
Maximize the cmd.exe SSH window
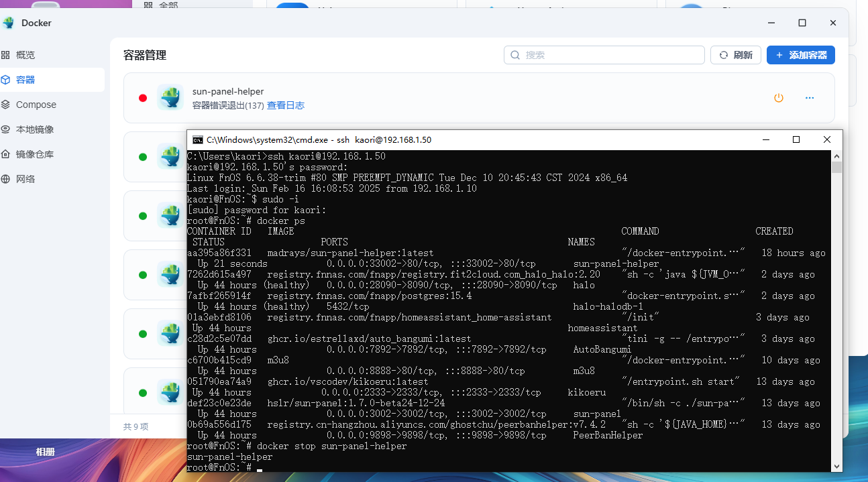pyautogui.click(x=796, y=139)
